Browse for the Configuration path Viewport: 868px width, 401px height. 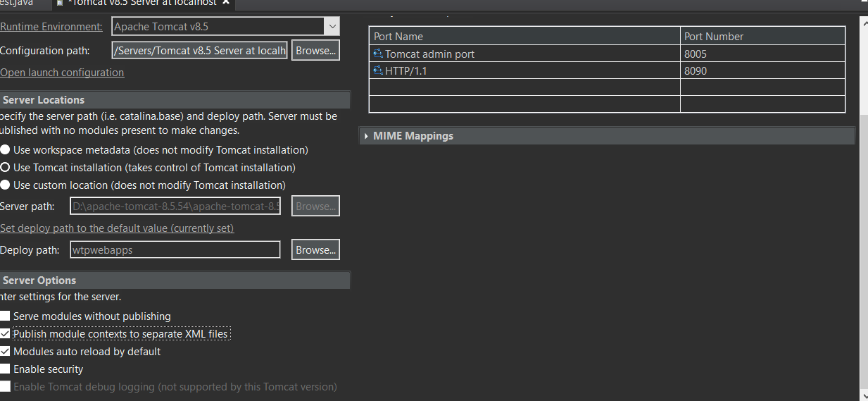[x=315, y=51]
